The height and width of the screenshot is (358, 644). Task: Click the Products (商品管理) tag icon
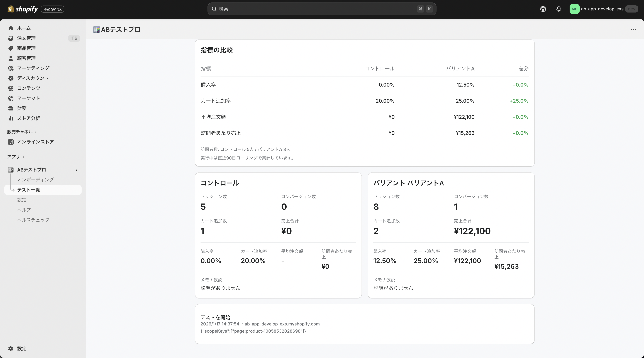[x=11, y=48]
